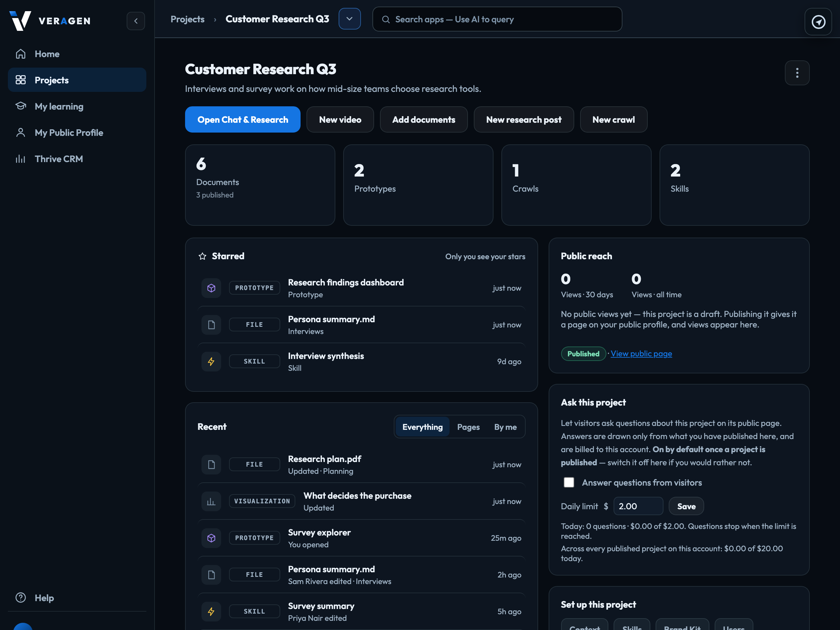840x630 pixels.
Task: Collapse the sidebar with the chevron button
Action: click(136, 21)
